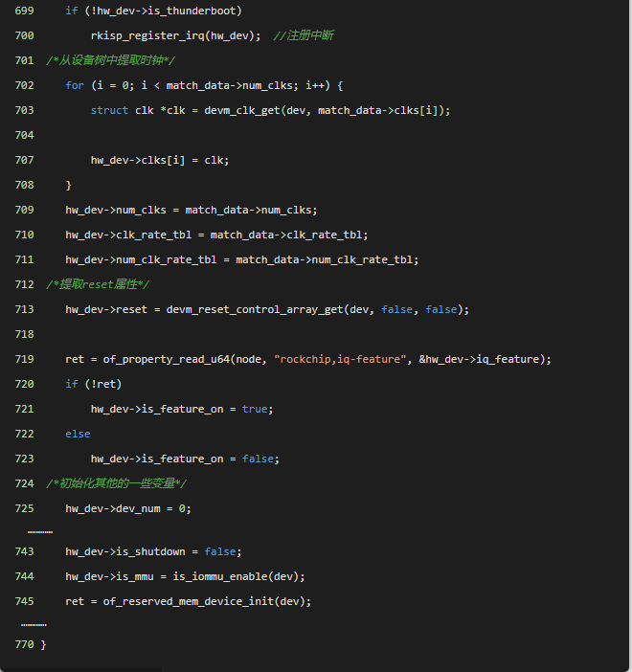Click line number 699
Image resolution: width=632 pixels, height=672 pixels.
tap(25, 11)
